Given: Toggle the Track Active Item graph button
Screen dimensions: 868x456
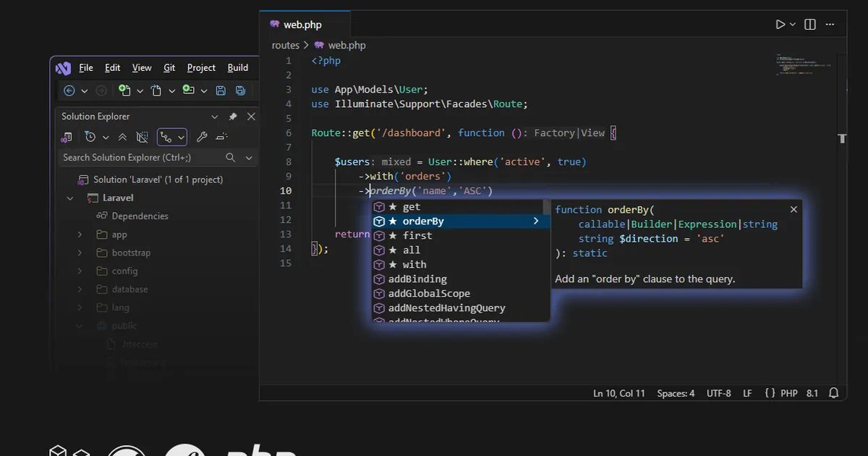Looking at the screenshot, I should pos(172,137).
